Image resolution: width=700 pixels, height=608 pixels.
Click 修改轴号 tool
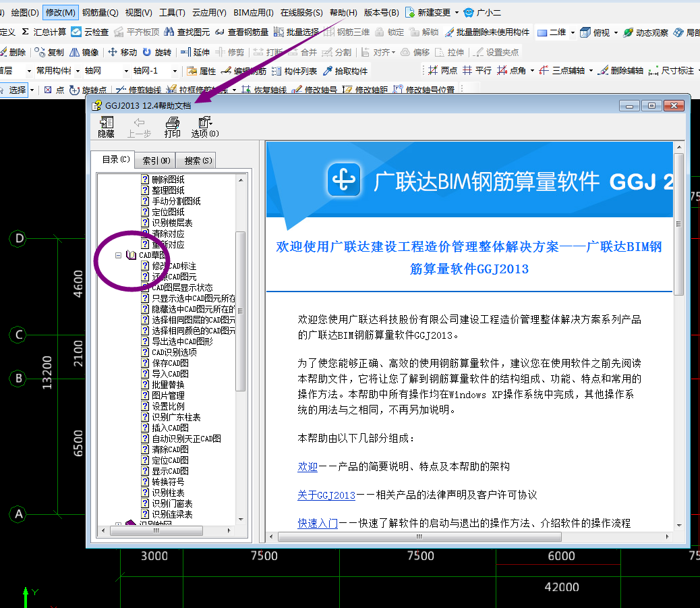[314, 89]
